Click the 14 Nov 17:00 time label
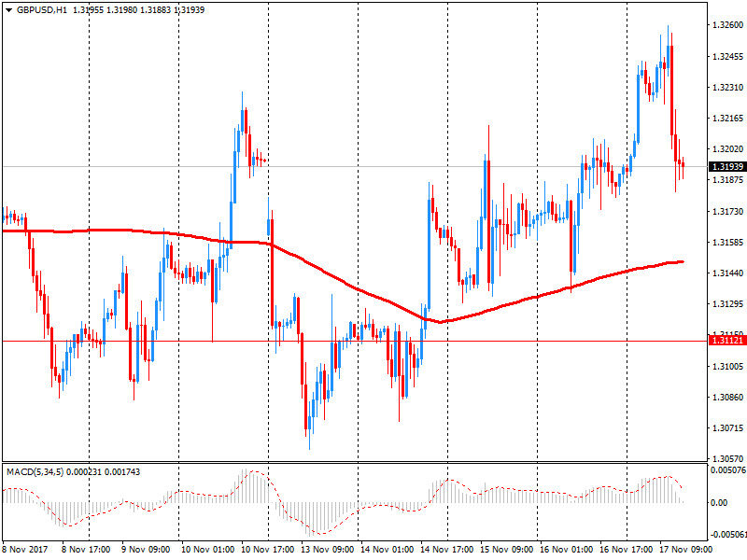 pyautogui.click(x=447, y=550)
